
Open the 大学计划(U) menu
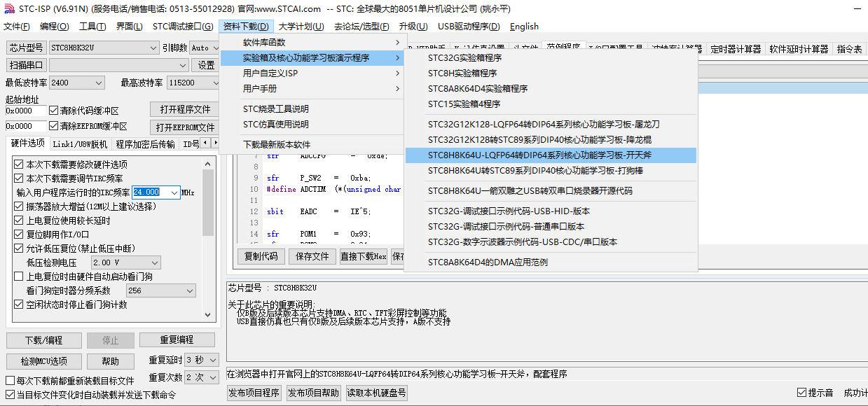301,27
